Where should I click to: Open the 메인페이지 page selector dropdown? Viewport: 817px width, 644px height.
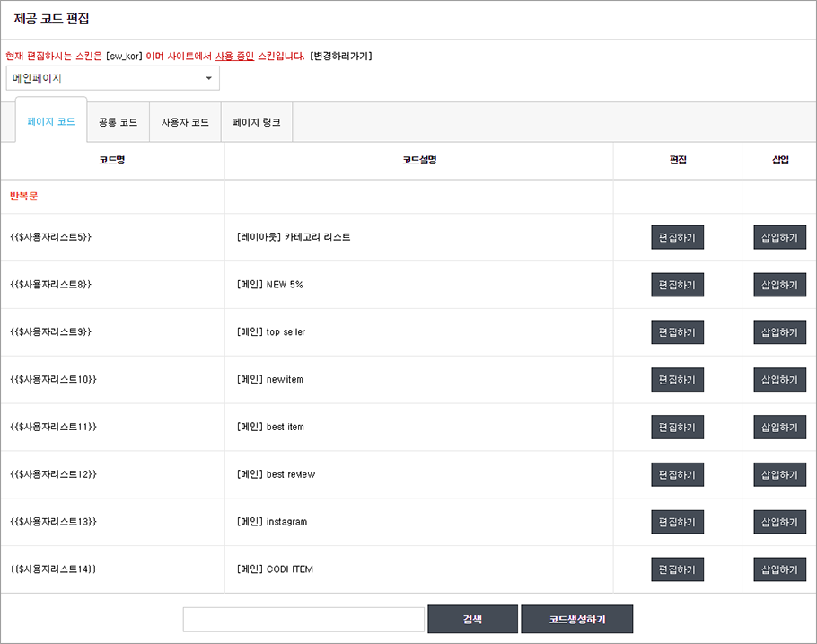(x=112, y=78)
